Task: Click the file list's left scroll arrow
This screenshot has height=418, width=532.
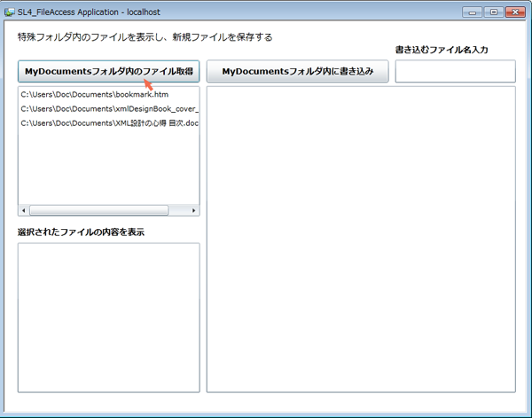Action: click(23, 210)
